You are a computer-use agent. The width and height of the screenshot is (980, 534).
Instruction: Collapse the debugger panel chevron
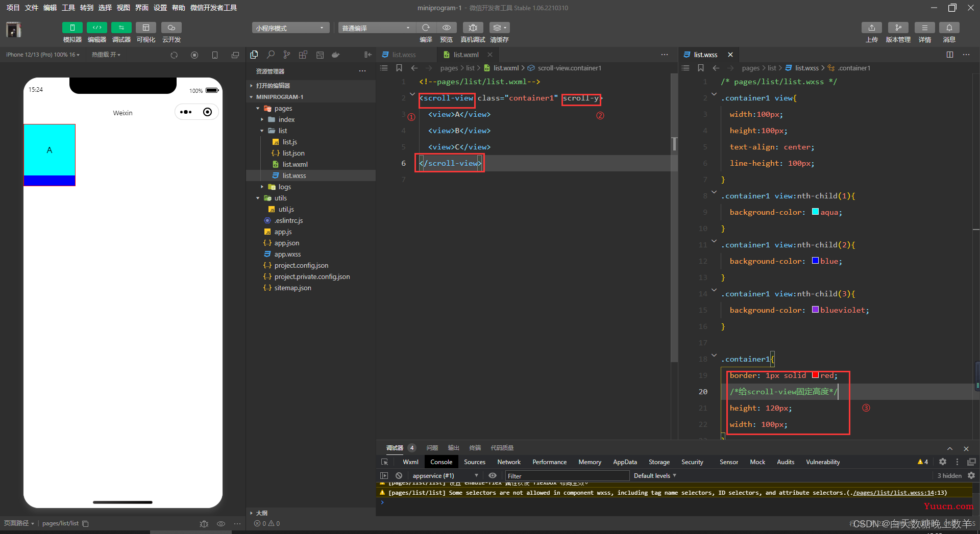(950, 449)
